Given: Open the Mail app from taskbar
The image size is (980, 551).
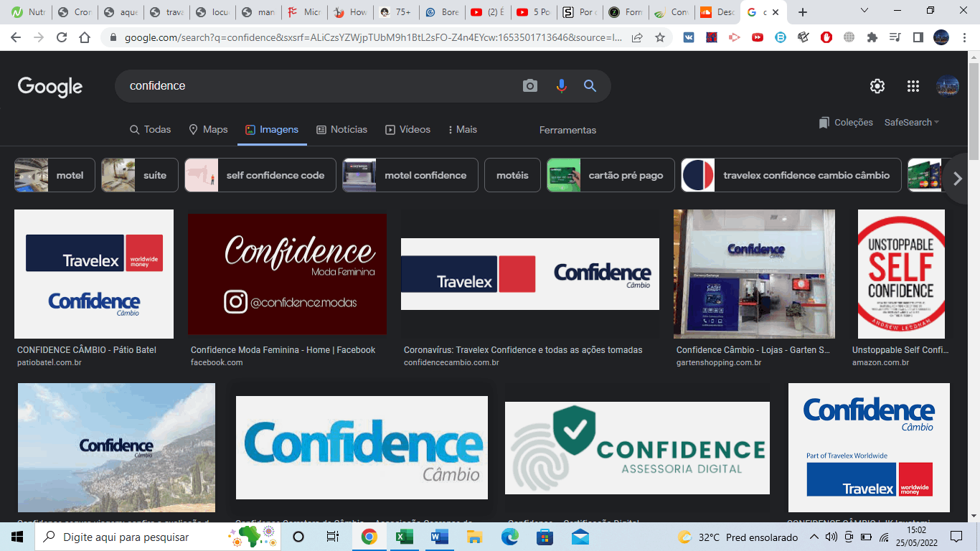Looking at the screenshot, I should [x=580, y=537].
